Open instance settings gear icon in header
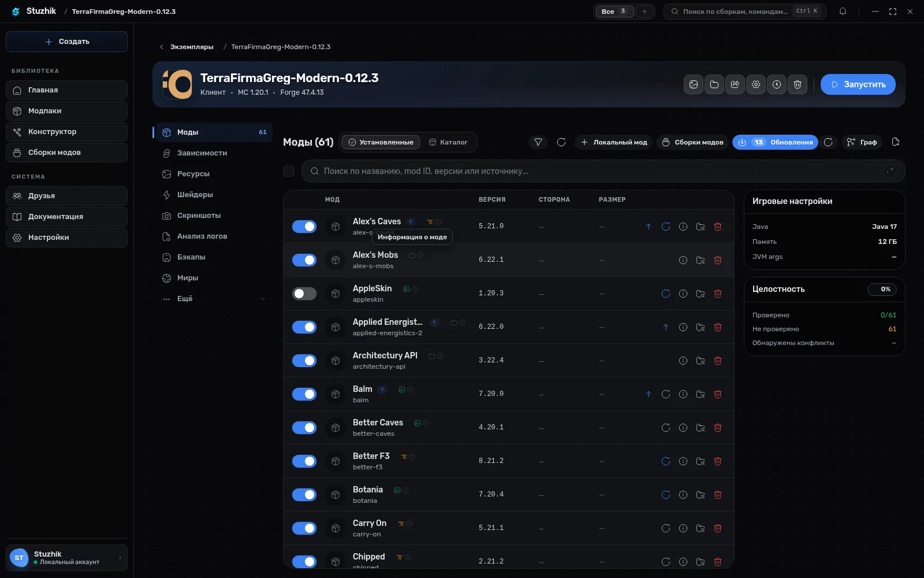 click(x=756, y=84)
